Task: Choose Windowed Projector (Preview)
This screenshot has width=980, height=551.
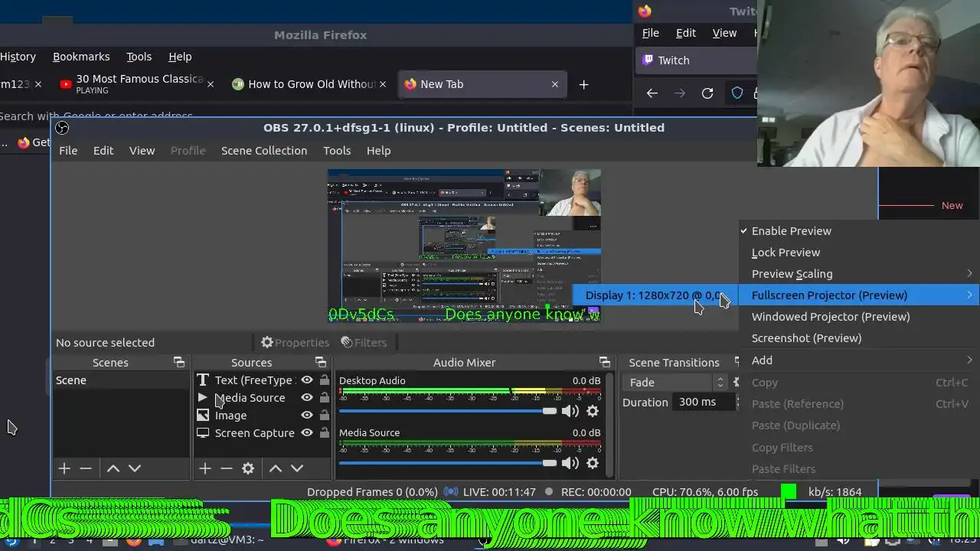Action: pyautogui.click(x=858, y=317)
